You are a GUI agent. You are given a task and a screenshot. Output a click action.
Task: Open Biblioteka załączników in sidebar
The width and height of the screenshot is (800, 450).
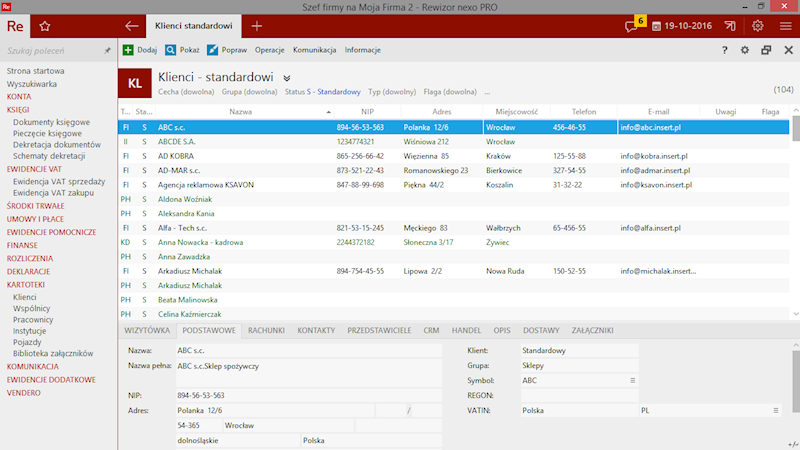tap(53, 354)
